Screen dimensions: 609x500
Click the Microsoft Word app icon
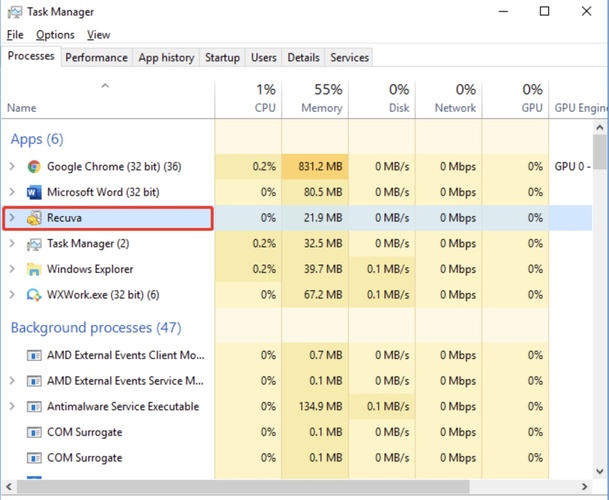pos(34,192)
